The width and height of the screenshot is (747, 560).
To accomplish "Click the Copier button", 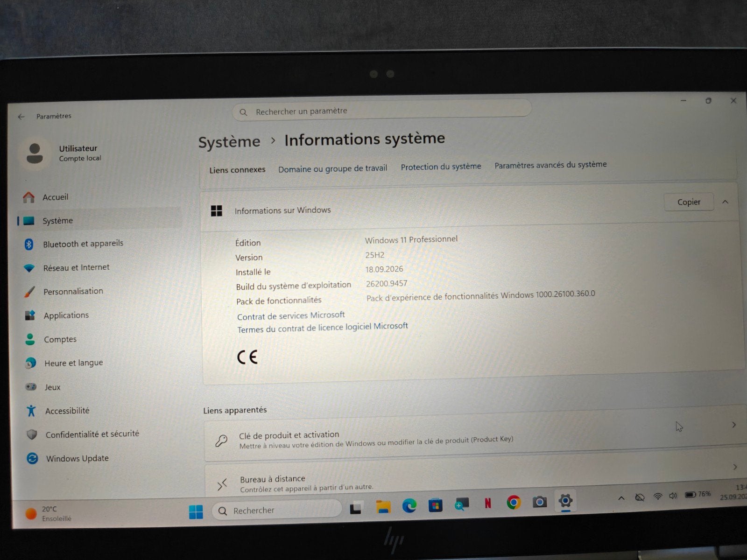I will coord(689,202).
